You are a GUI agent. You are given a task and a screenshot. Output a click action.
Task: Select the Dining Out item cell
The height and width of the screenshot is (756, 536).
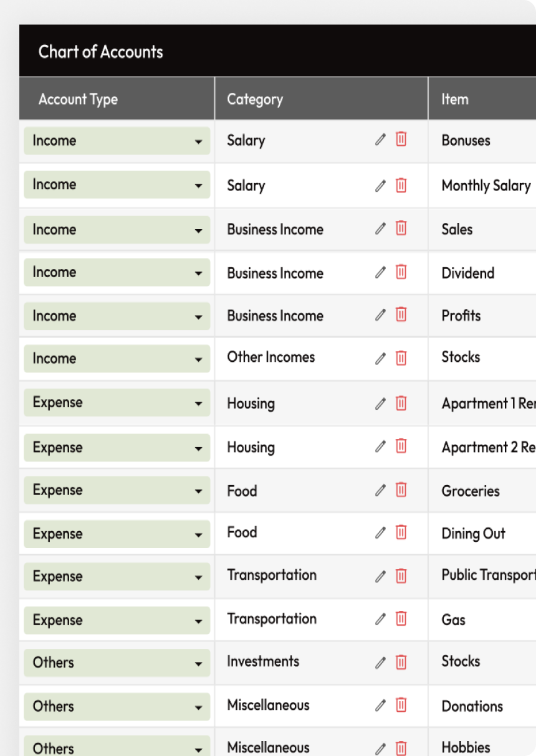474,534
